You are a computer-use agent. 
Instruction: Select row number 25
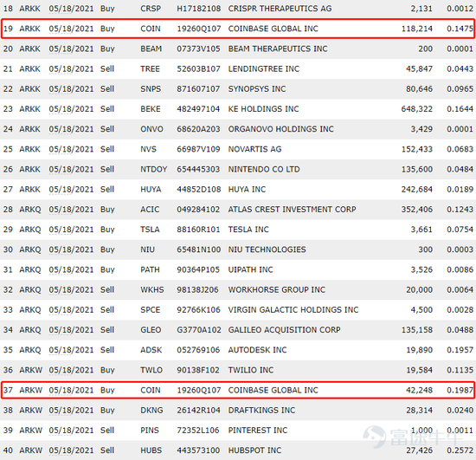8,149
